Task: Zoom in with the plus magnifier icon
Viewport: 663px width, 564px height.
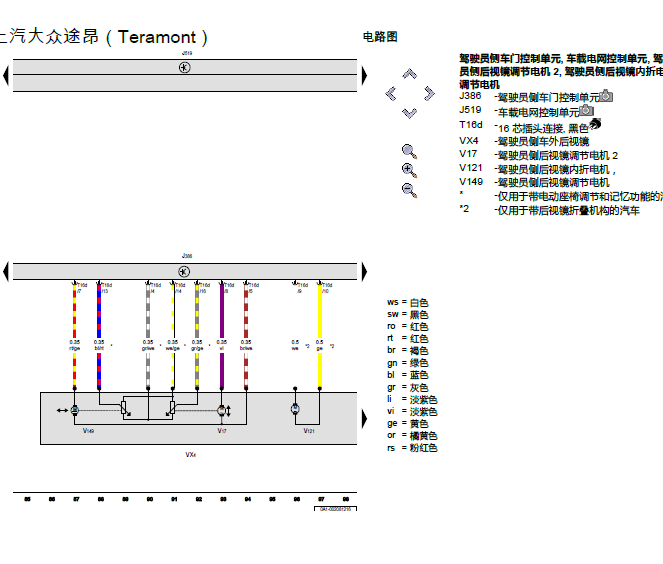Action: [409, 170]
